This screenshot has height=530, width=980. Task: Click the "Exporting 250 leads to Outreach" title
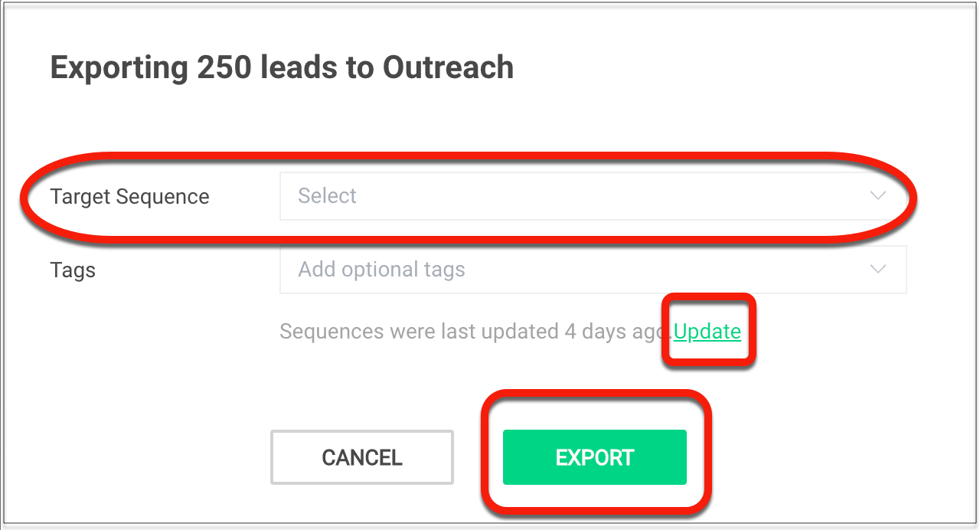point(282,67)
